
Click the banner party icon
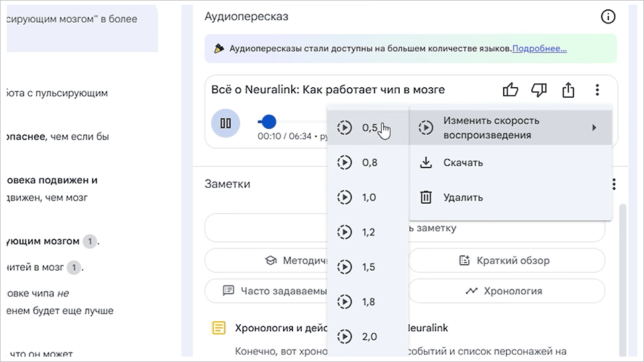click(219, 48)
